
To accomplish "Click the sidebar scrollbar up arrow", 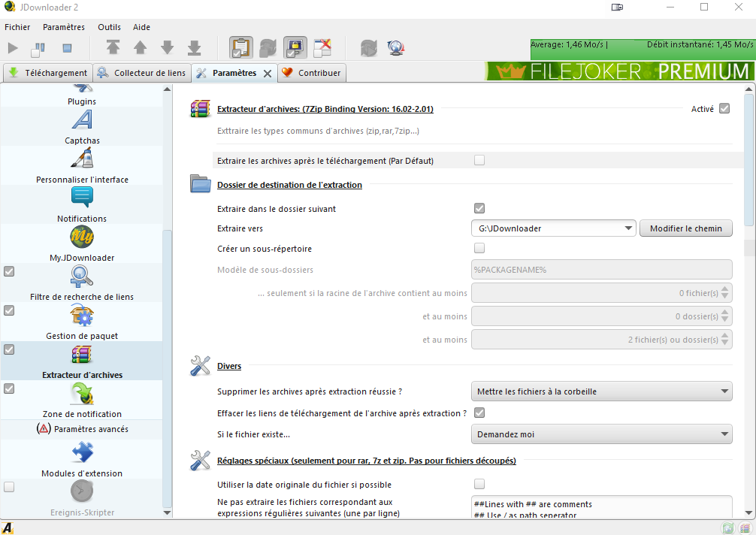I will 168,89.
